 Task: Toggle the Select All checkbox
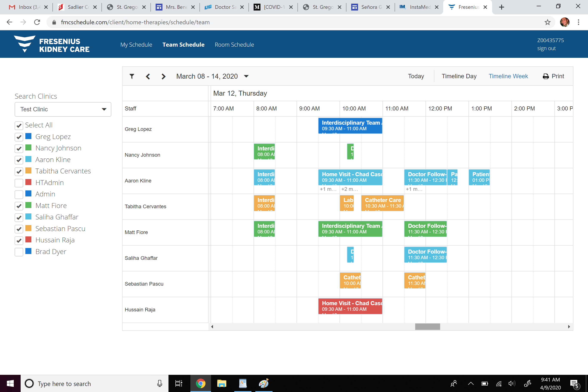(x=19, y=126)
